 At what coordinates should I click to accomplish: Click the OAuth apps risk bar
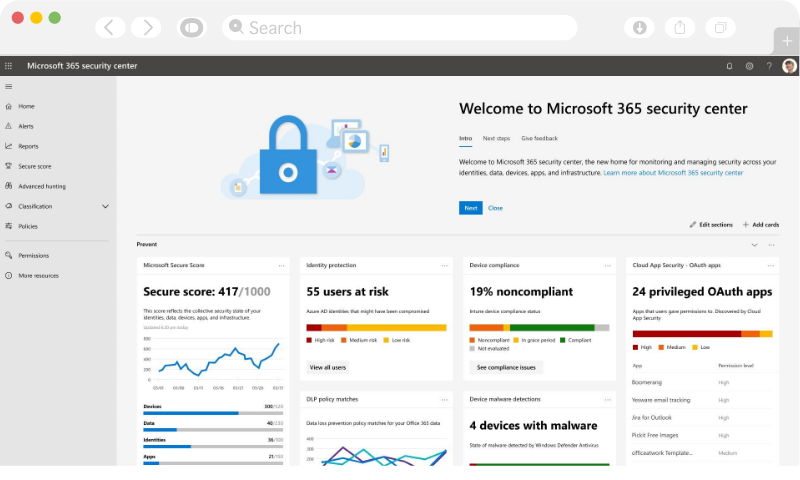point(703,334)
